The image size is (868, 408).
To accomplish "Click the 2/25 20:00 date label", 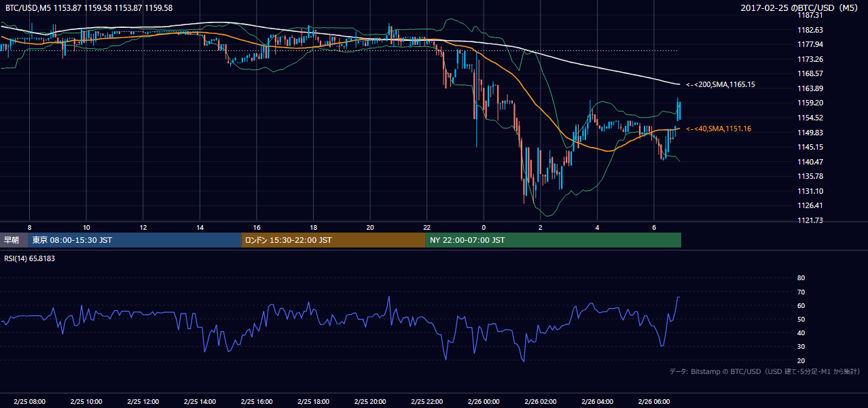I will (x=369, y=402).
